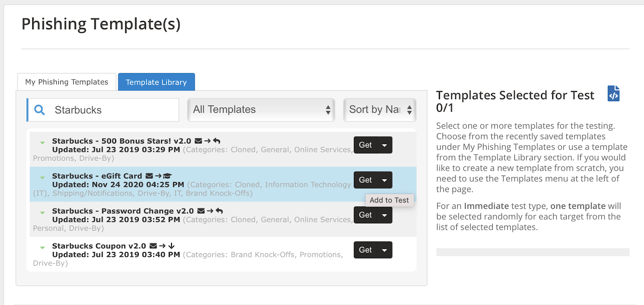Select Starbucks Coupon v2.0 title
This screenshot has height=305, width=644.
pyautogui.click(x=99, y=246)
